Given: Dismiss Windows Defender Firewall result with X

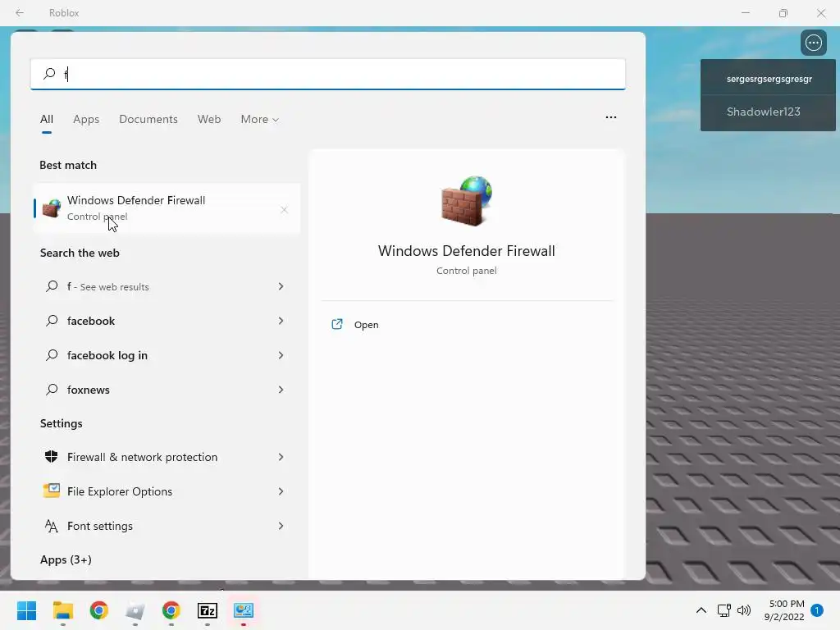Looking at the screenshot, I should click(x=284, y=210).
